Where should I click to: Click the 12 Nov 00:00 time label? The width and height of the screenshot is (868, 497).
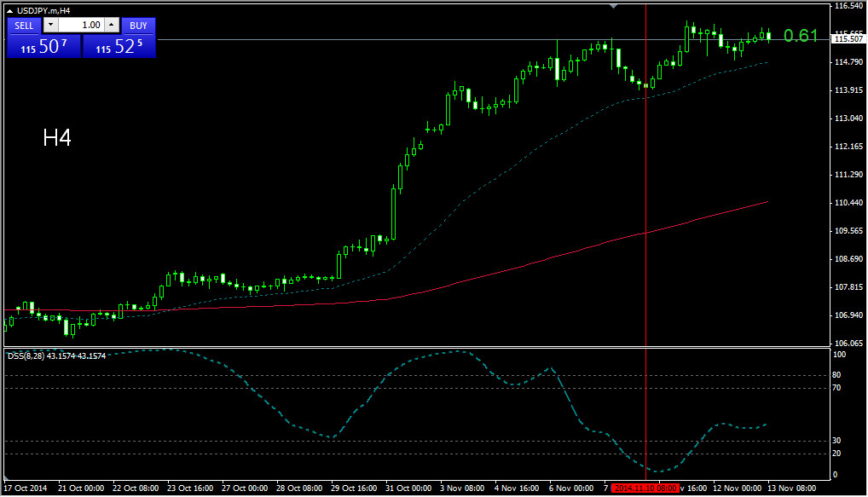click(737, 488)
